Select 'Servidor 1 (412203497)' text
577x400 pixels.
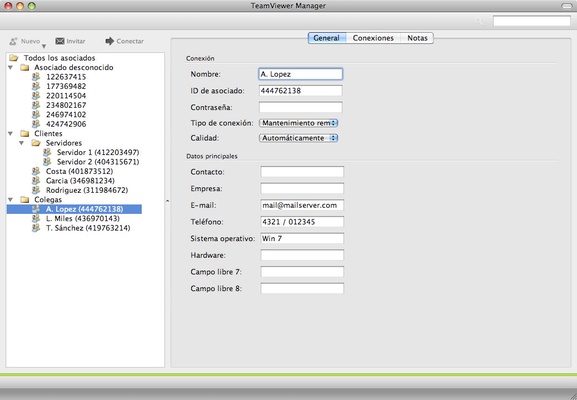click(x=98, y=152)
